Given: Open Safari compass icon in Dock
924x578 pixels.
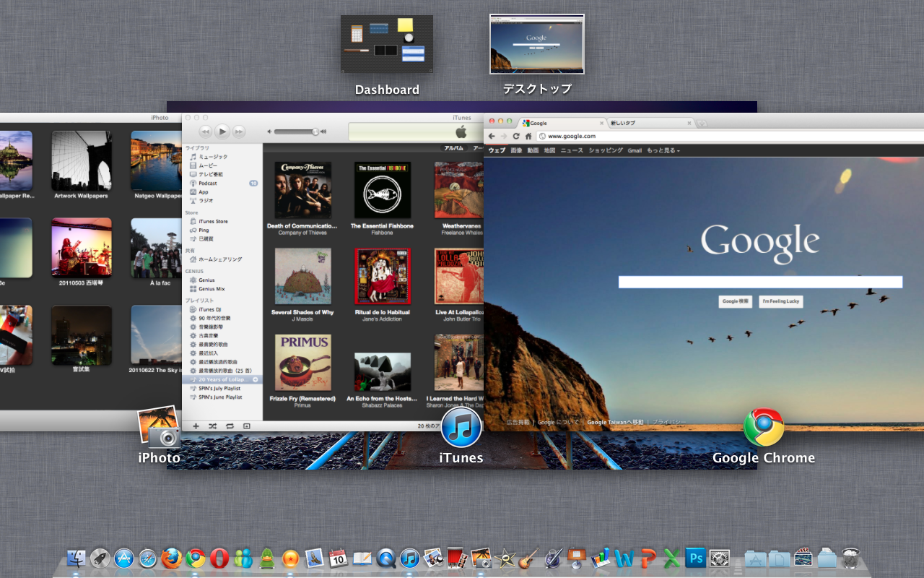Looking at the screenshot, I should (x=147, y=558).
